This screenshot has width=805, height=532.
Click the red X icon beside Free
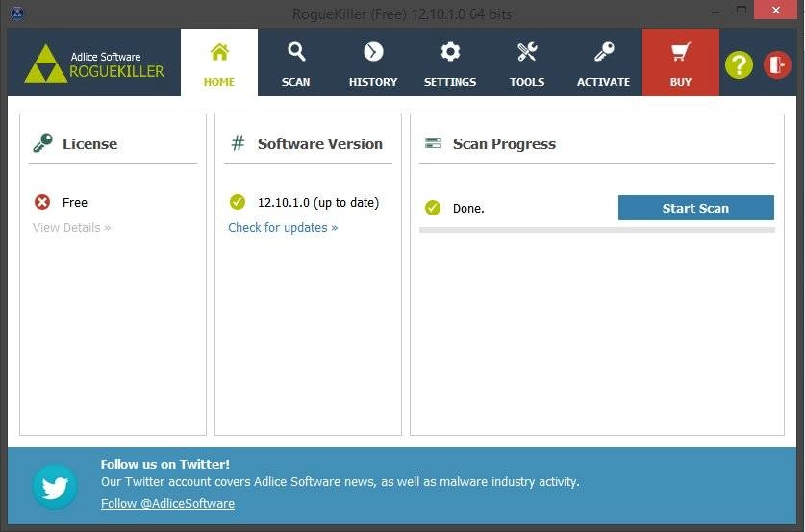[42, 202]
